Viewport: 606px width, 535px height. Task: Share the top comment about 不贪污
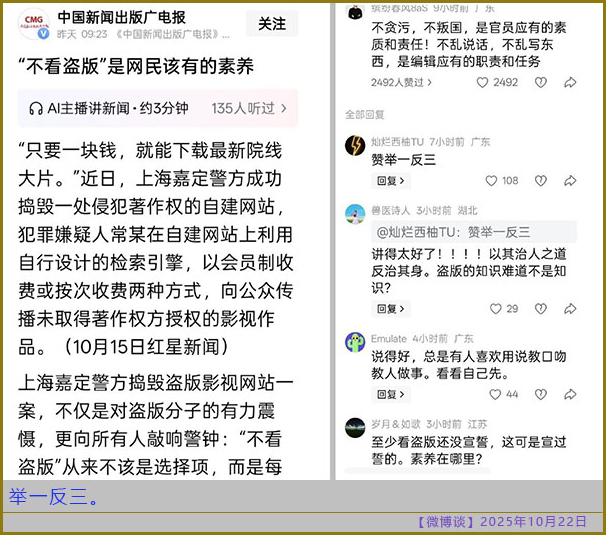pos(570,83)
